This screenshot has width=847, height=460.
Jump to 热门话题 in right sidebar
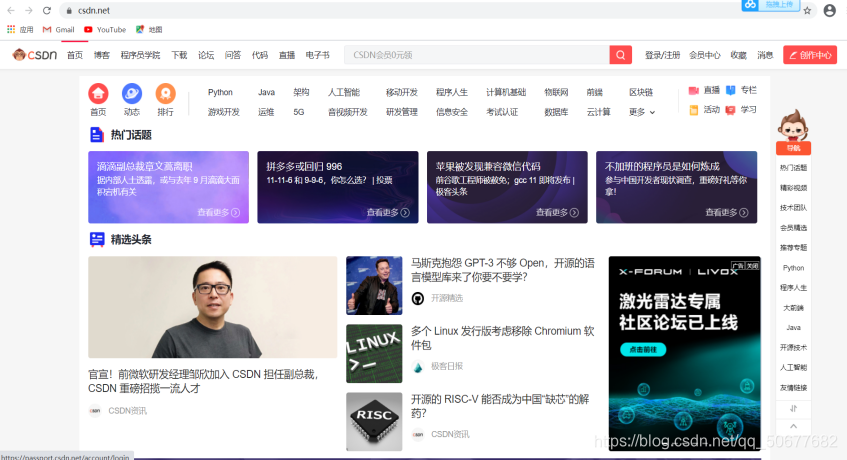(x=794, y=168)
